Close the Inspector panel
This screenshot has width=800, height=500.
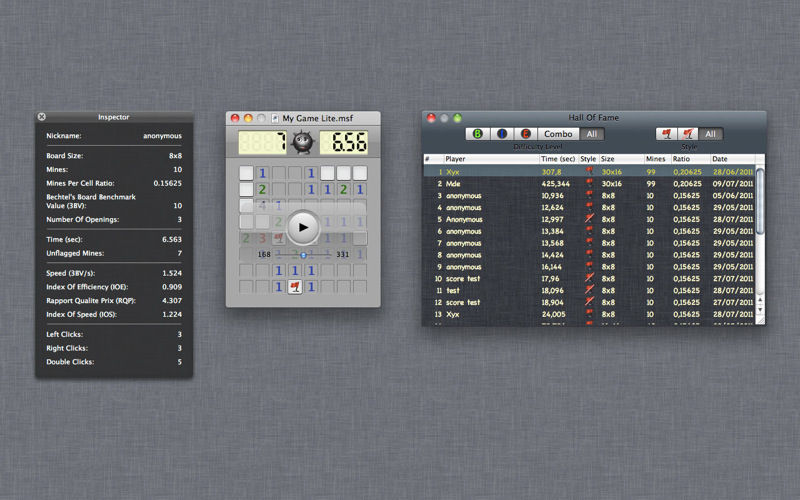pyautogui.click(x=42, y=117)
